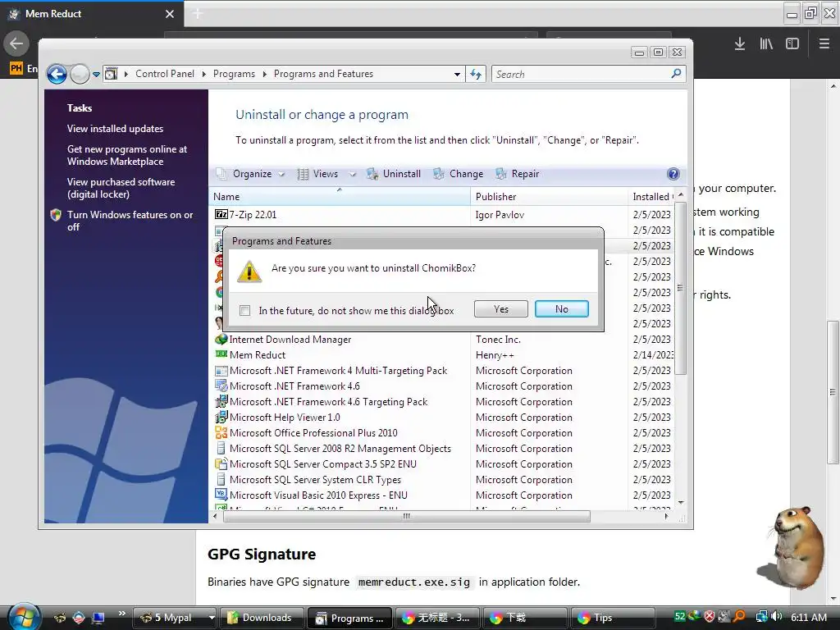The image size is (840, 630).
Task: Click Uninstall in the toolbar
Action: point(395,174)
